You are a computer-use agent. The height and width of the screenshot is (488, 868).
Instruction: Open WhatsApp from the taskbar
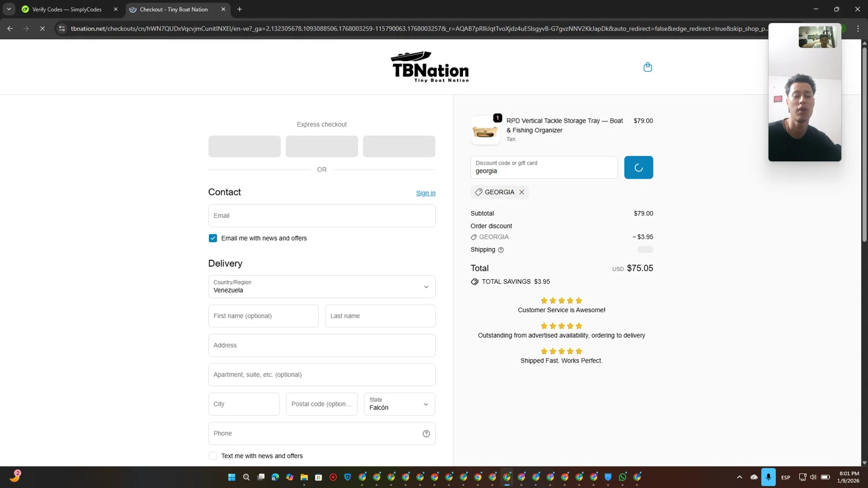pyautogui.click(x=623, y=477)
